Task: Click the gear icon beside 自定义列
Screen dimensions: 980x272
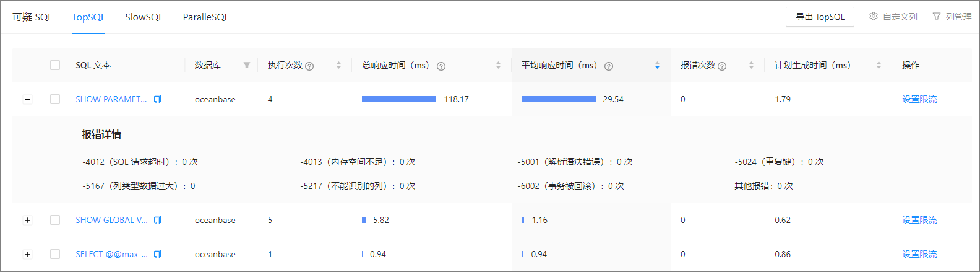Action: tap(874, 17)
